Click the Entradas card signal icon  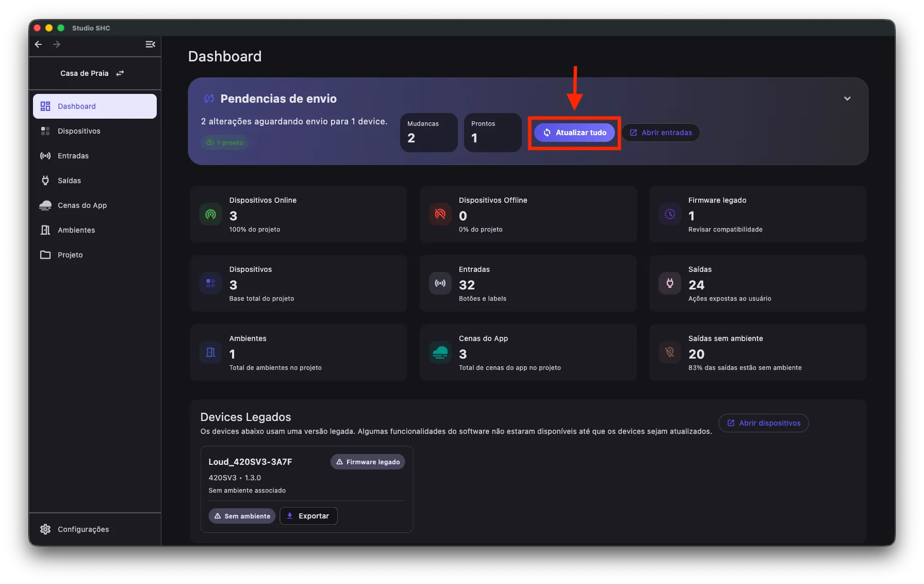pyautogui.click(x=440, y=283)
